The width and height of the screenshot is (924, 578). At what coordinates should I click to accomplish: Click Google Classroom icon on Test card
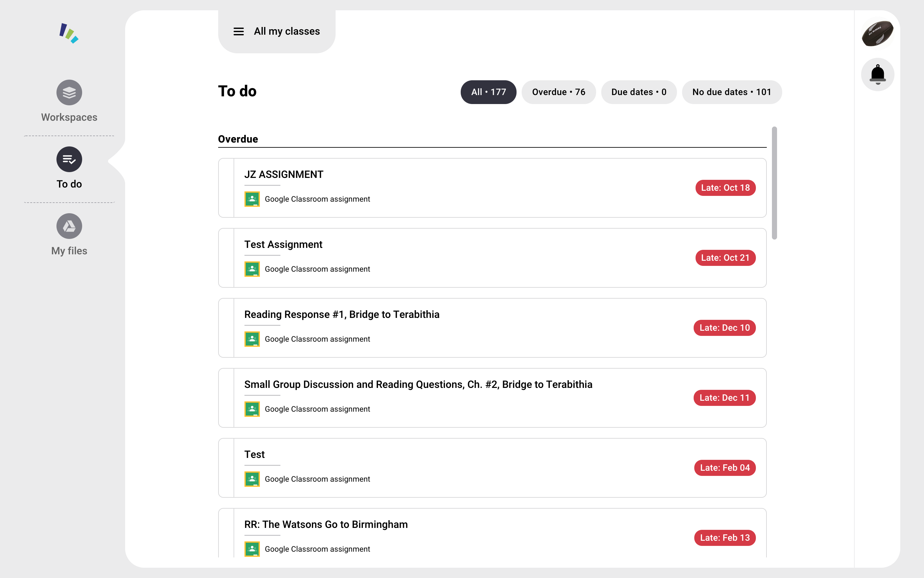tap(252, 479)
